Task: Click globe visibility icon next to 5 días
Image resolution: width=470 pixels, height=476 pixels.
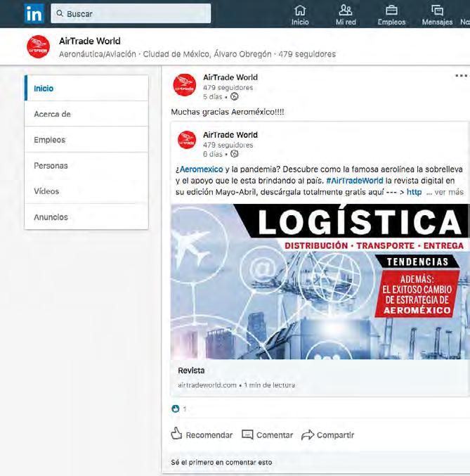Action: [234, 96]
